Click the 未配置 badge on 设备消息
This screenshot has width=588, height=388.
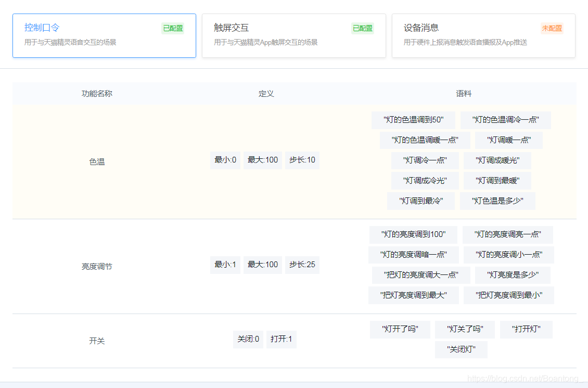tap(552, 28)
